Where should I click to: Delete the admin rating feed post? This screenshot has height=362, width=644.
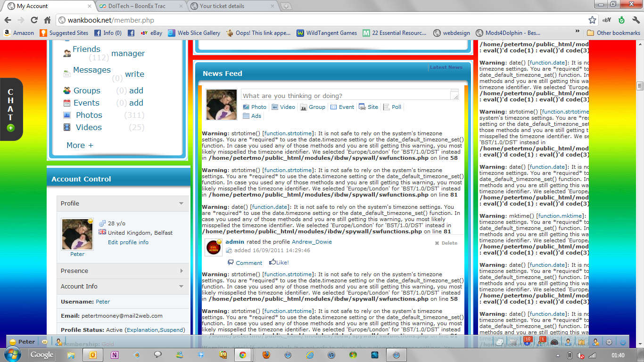pyautogui.click(x=446, y=243)
